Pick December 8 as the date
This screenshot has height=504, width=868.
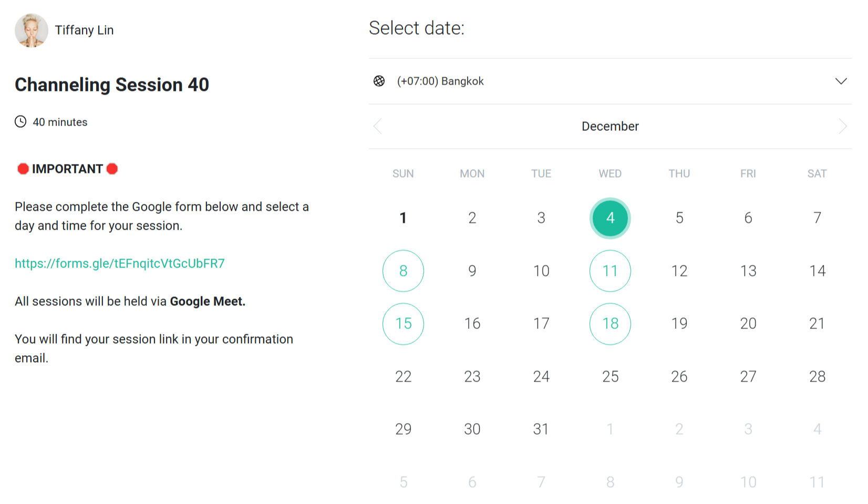tap(403, 271)
